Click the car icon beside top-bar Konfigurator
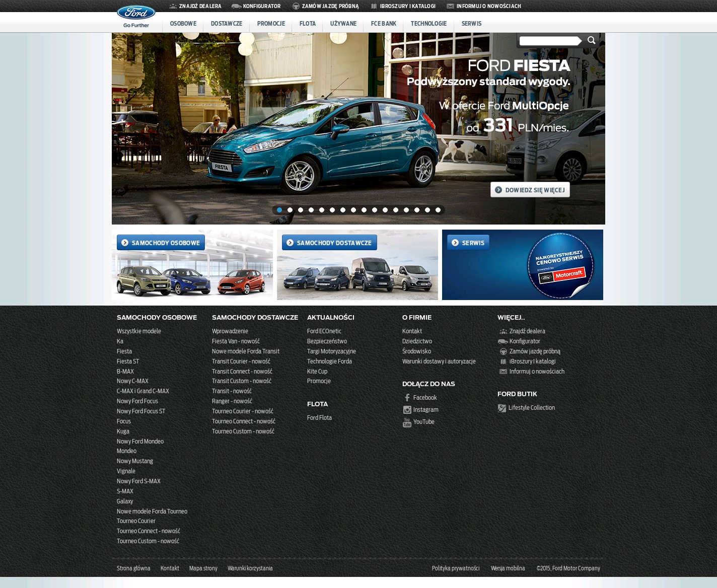717x588 pixels. (x=236, y=6)
